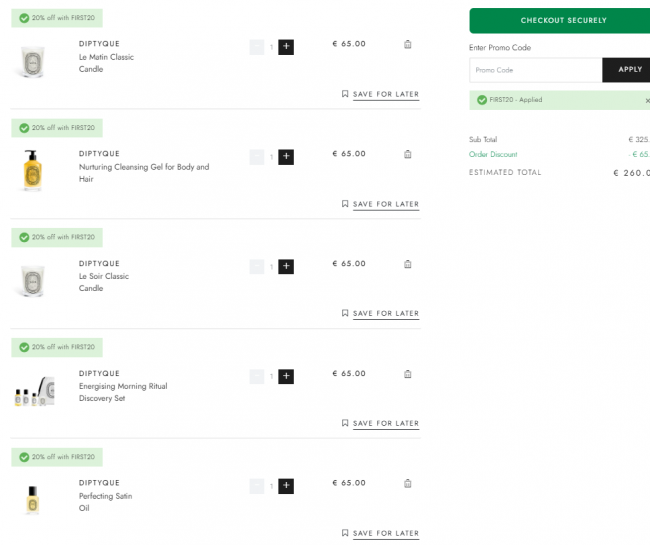Screen dimensions: 650x545
Task: Delete Perfecting Satin Oil with trash icon
Action: click(407, 483)
